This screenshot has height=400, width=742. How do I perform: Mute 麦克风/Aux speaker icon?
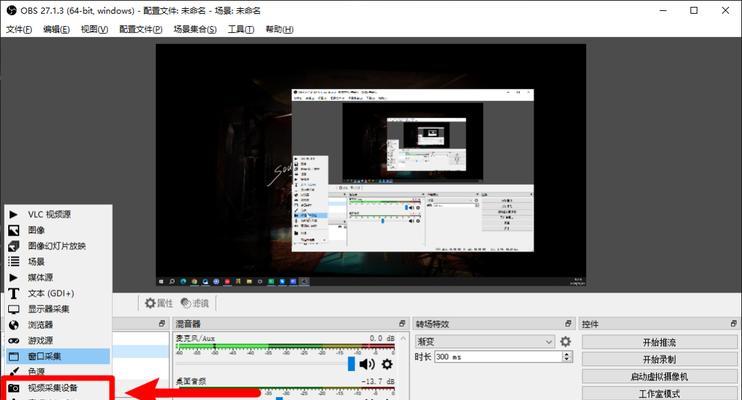[367, 364]
